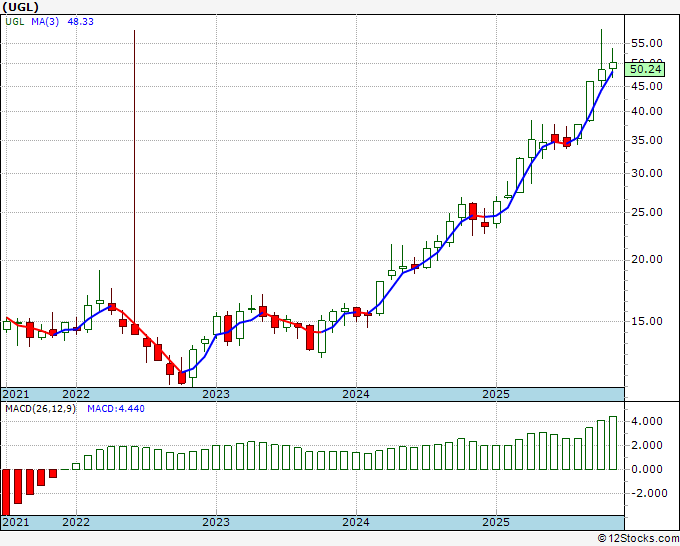Click the latest candlestick near 50.24

click(613, 65)
